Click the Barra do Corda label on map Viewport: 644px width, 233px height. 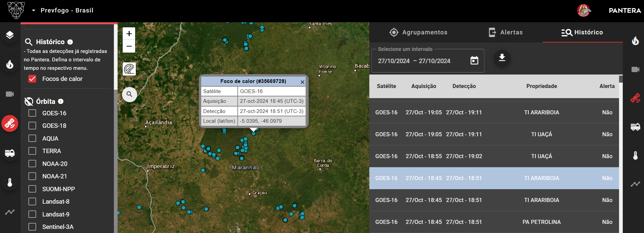[323, 163]
